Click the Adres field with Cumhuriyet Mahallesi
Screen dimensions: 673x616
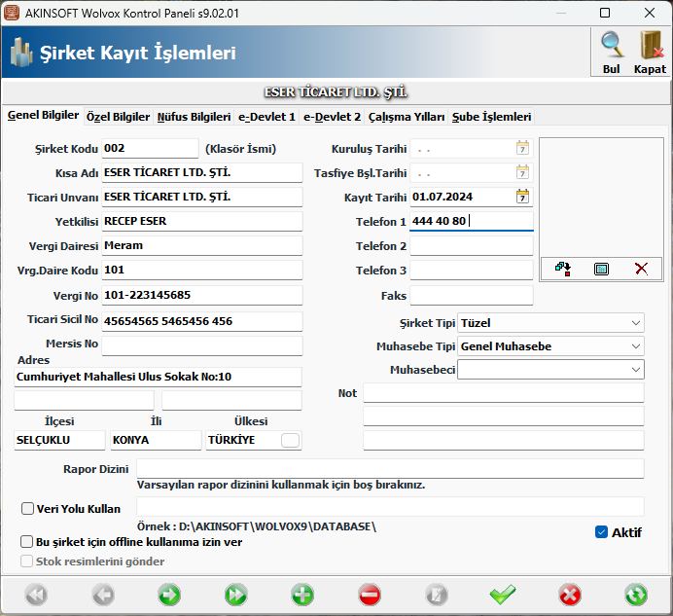click(x=158, y=377)
